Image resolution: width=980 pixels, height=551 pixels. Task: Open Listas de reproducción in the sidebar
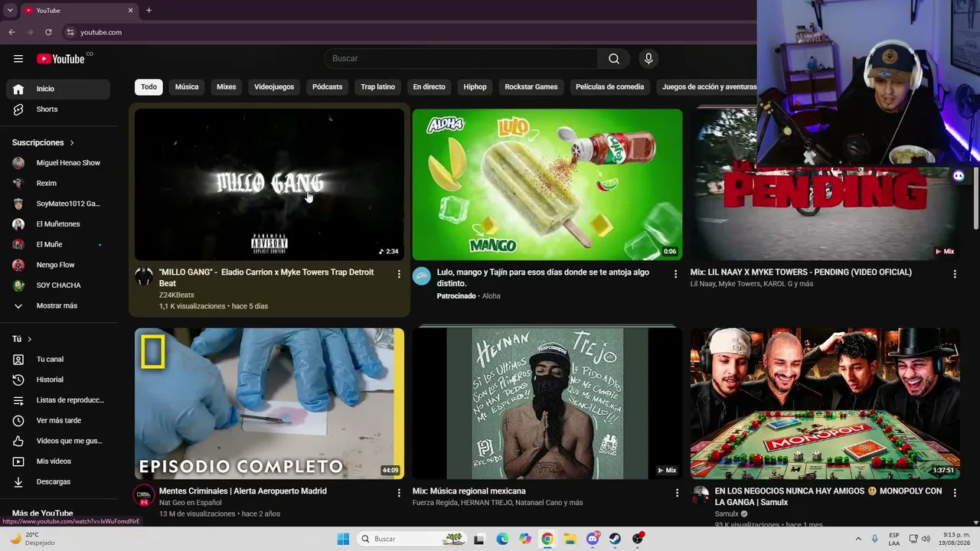[x=58, y=400]
